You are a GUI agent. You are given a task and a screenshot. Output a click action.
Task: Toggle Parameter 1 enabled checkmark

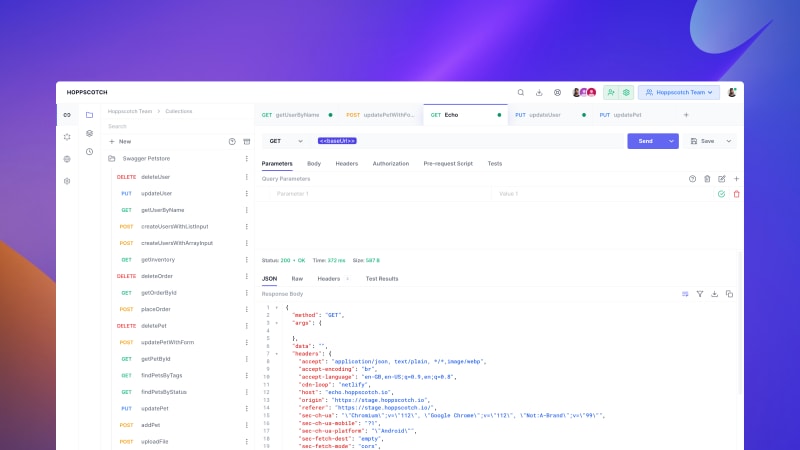click(721, 194)
